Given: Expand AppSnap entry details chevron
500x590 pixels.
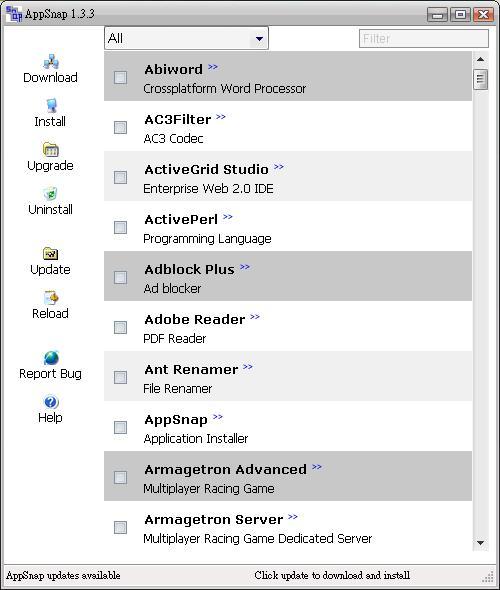Looking at the screenshot, I should click(218, 417).
